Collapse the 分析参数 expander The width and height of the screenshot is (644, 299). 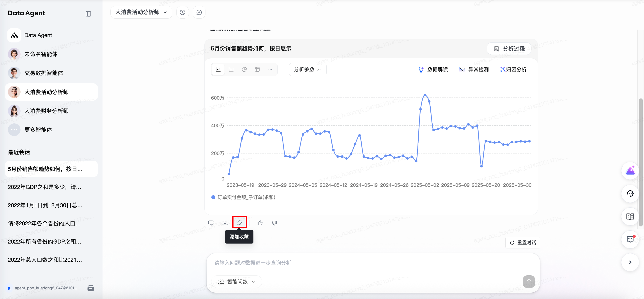[308, 69]
